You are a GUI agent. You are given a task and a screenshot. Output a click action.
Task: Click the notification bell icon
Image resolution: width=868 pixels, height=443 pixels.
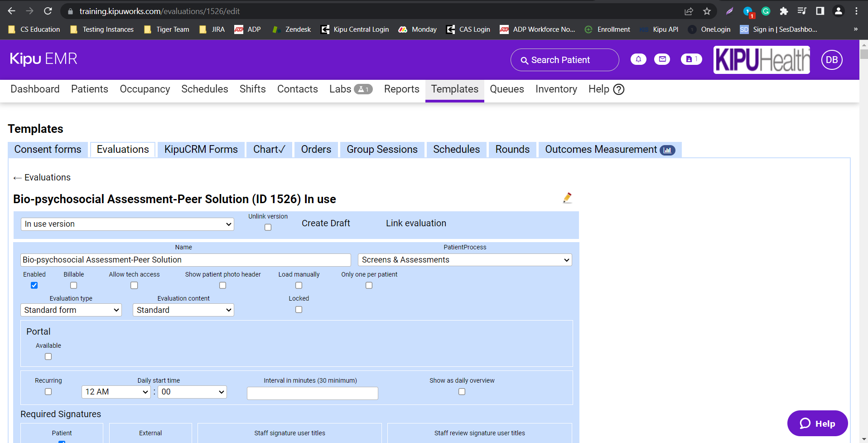[x=638, y=59]
